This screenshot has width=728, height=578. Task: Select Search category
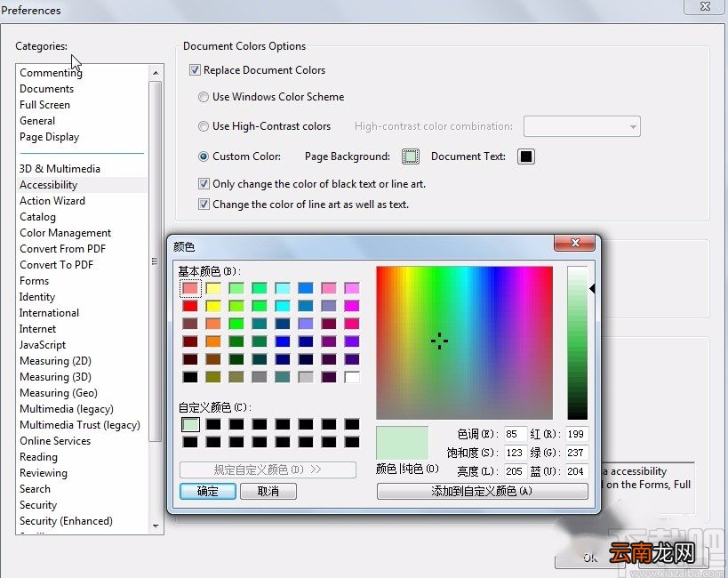tap(35, 489)
